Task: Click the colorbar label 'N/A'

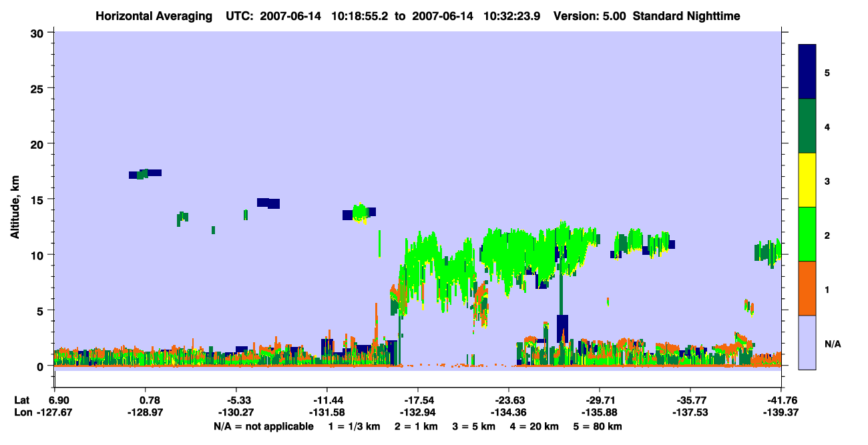Action: coord(833,344)
